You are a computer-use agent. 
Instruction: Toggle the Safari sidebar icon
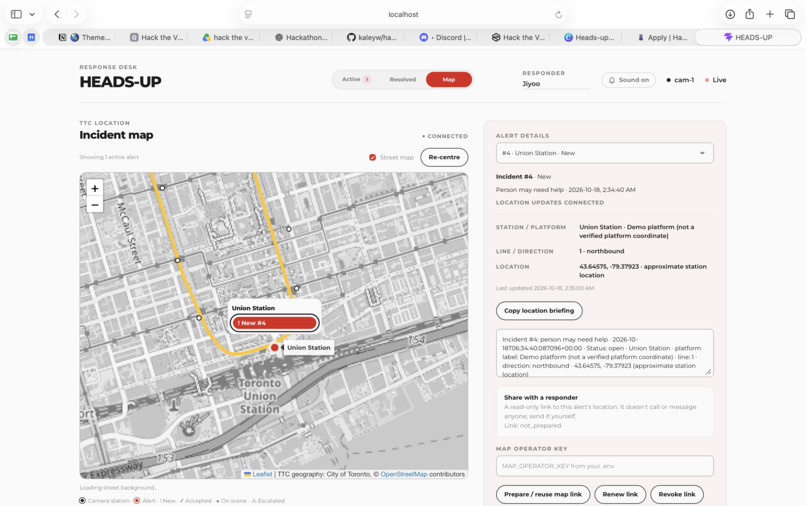coord(16,14)
